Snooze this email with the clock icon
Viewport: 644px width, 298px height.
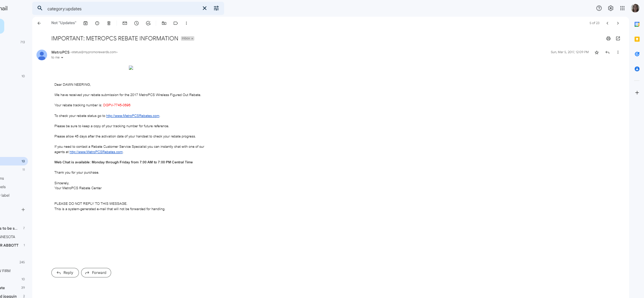[x=136, y=23]
